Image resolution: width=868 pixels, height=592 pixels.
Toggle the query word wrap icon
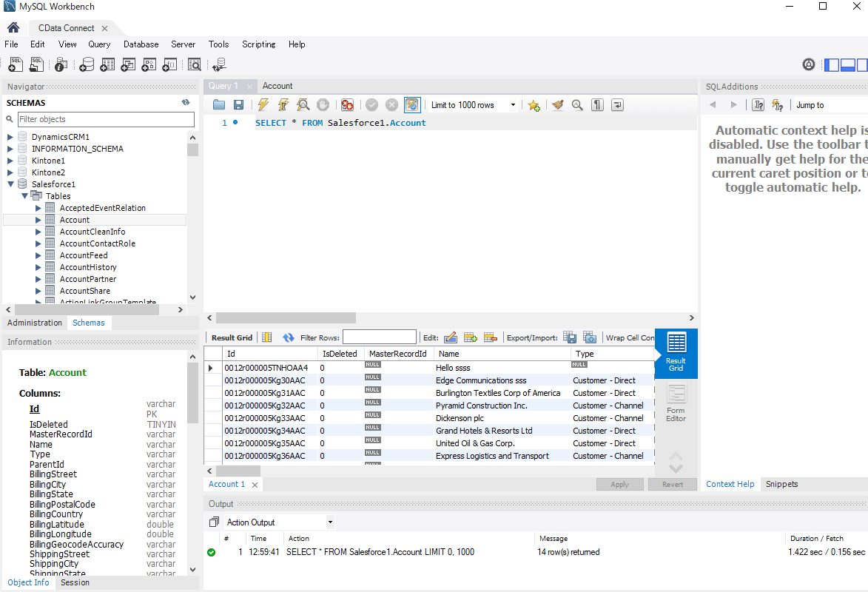pos(617,105)
